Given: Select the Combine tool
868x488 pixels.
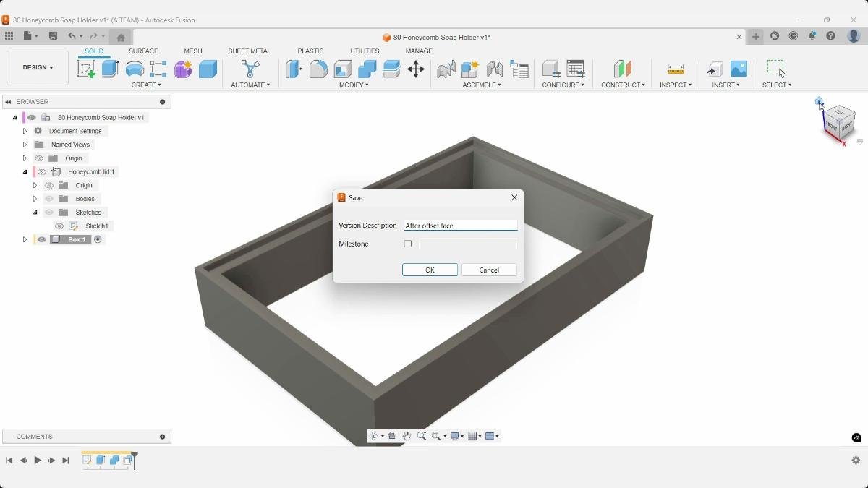Looking at the screenshot, I should (367, 69).
